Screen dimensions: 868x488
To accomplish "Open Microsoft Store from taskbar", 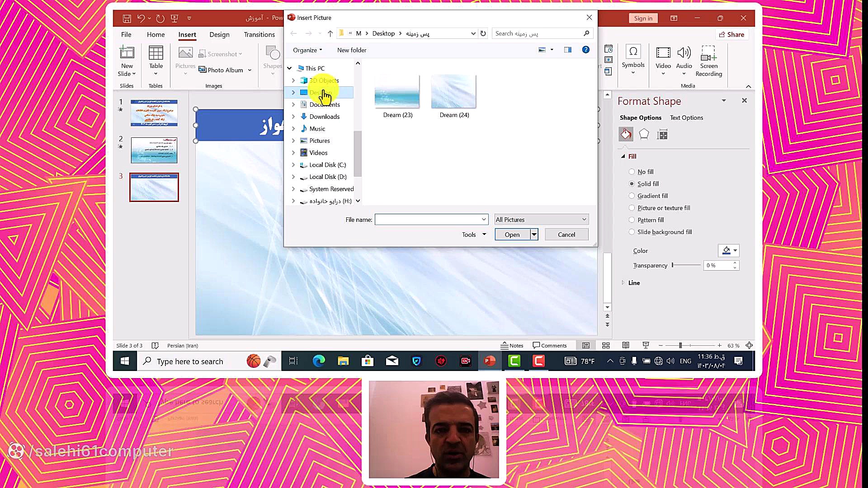I will (x=368, y=361).
